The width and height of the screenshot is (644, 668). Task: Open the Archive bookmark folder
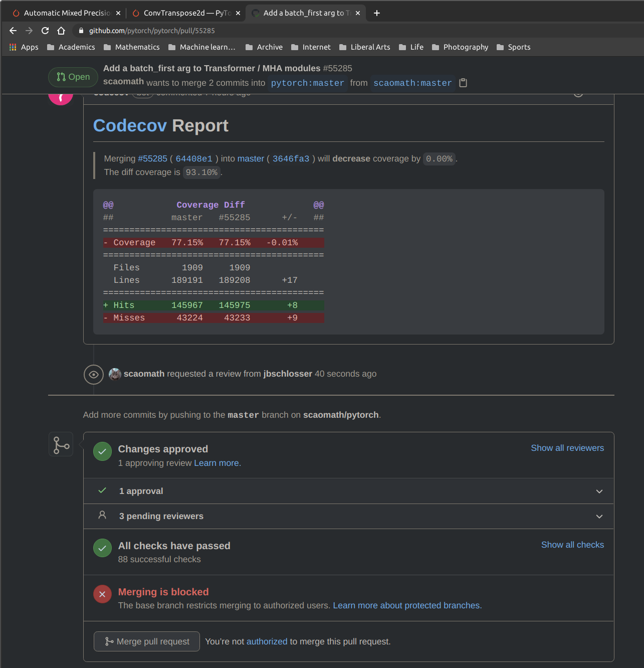(264, 47)
